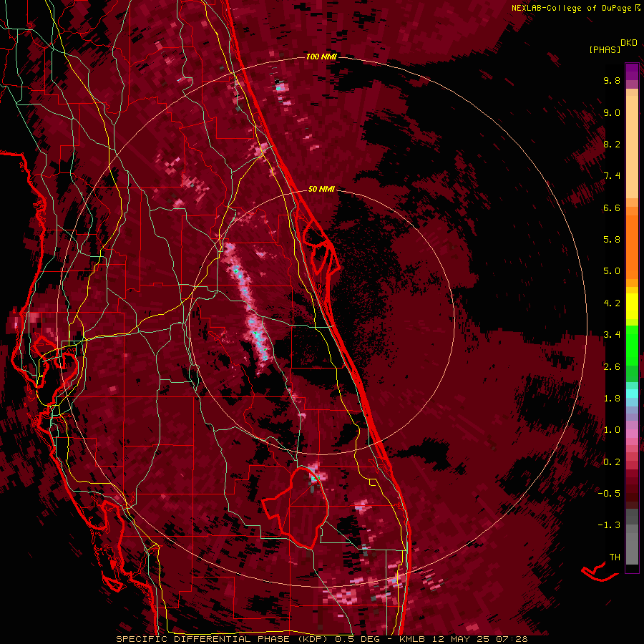The image size is (644, 644).
Task: Click the 12 MAY 25 07:28 timestamp
Action: [x=479, y=639]
